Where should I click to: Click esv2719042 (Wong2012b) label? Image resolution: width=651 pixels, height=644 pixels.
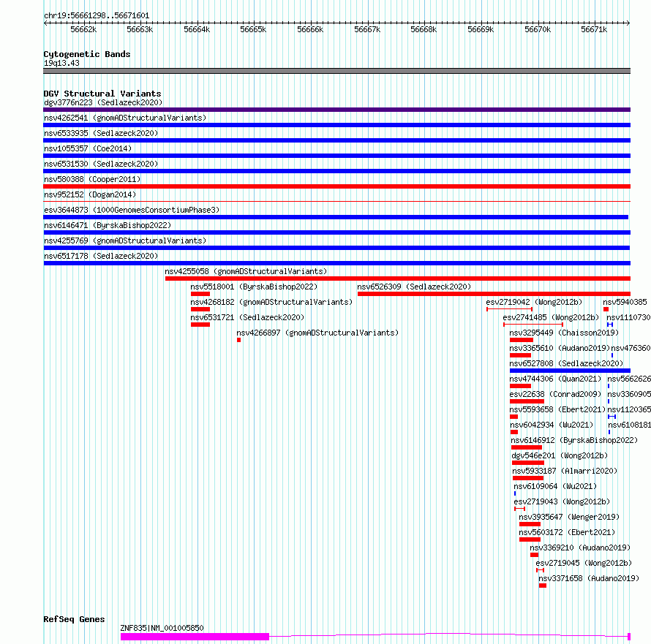click(x=534, y=302)
